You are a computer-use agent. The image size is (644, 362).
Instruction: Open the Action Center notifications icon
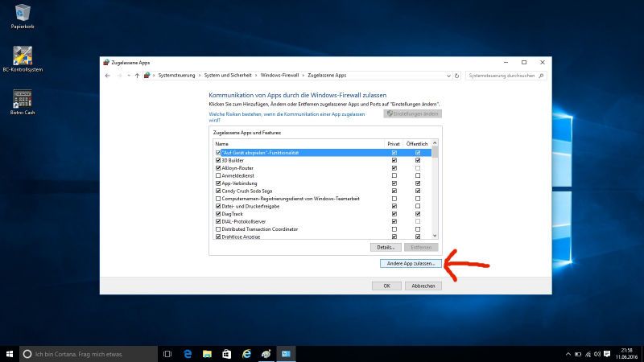click(607, 354)
